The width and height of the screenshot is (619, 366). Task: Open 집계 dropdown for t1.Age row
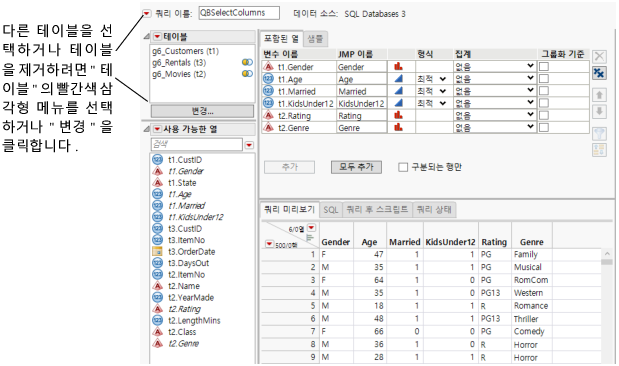[x=494, y=79]
